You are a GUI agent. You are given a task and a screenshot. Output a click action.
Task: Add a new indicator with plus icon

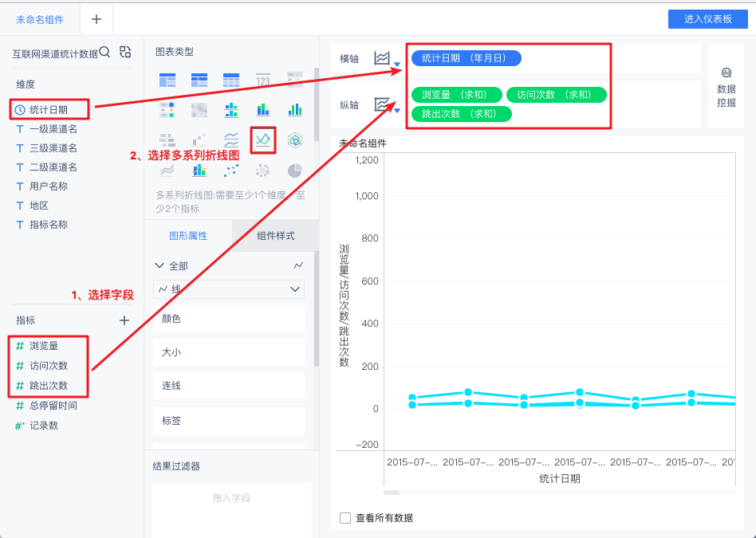(124, 320)
